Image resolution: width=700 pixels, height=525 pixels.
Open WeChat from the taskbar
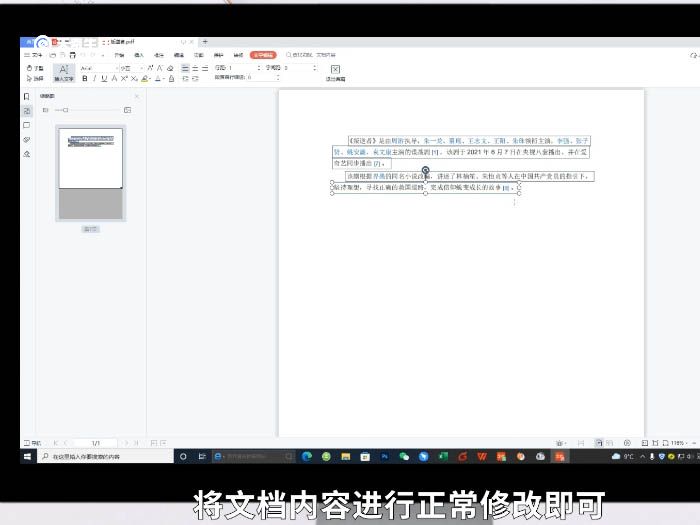point(404,456)
